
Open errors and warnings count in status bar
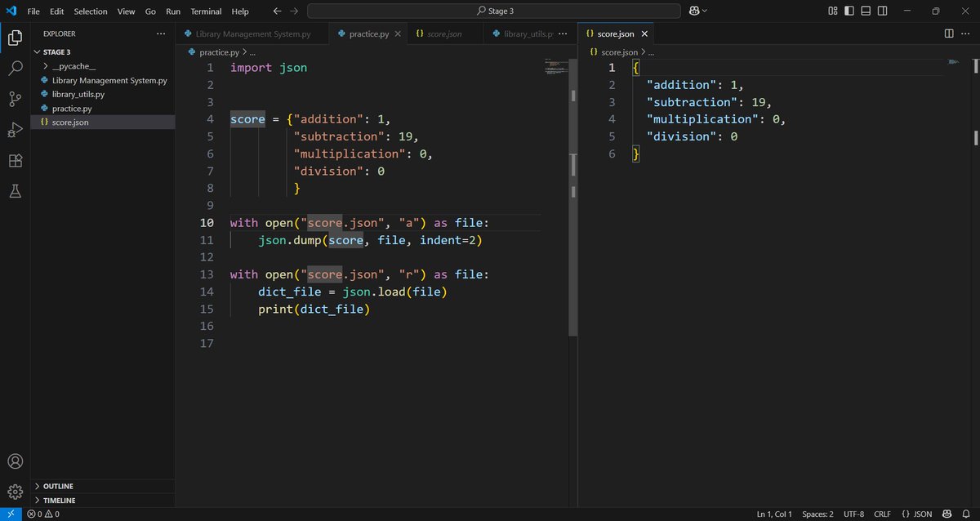click(x=42, y=514)
